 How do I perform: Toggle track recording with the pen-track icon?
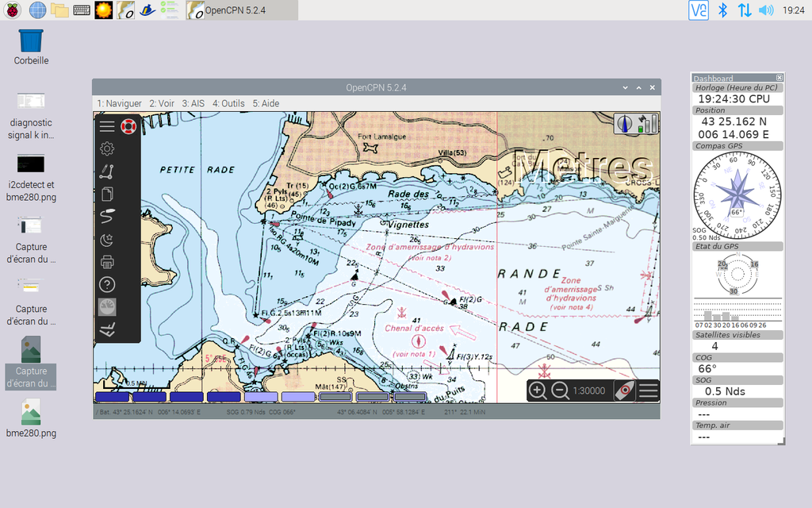(x=107, y=216)
